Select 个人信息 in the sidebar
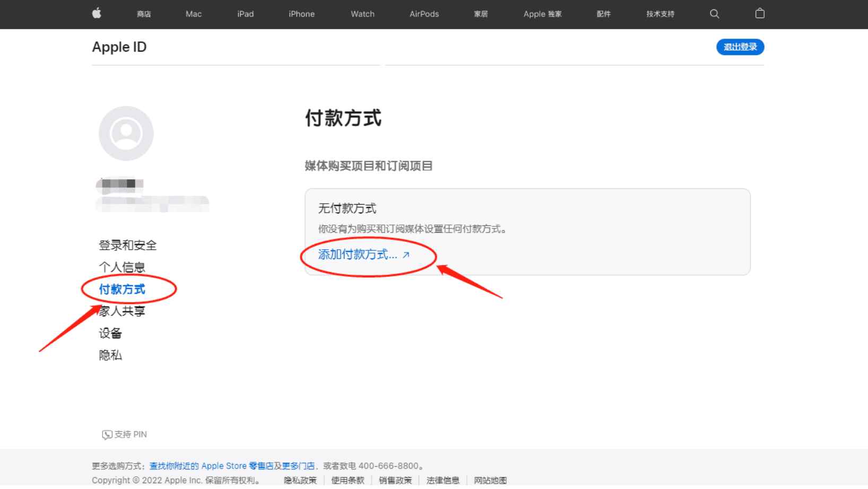This screenshot has width=868, height=489. pos(121,267)
